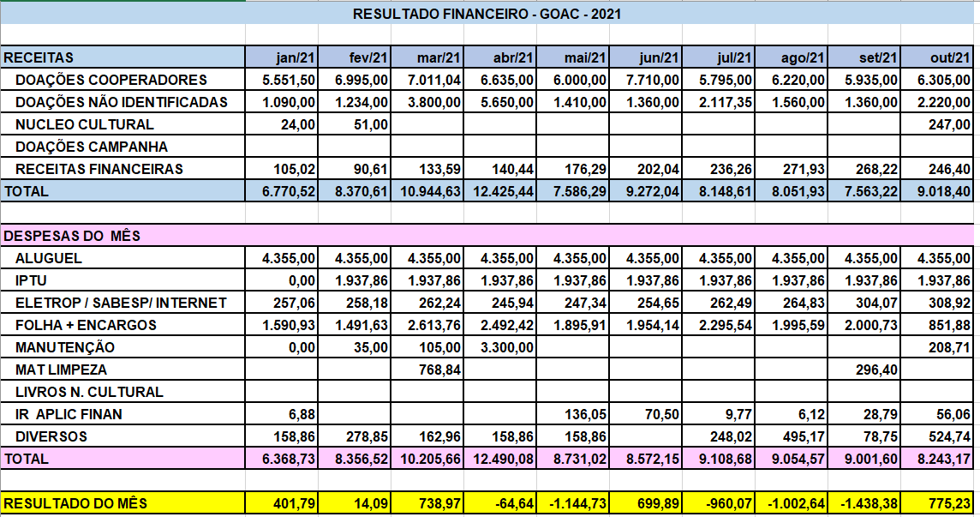Select cell with value 7.011,04
This screenshot has width=980, height=517.
pos(427,80)
